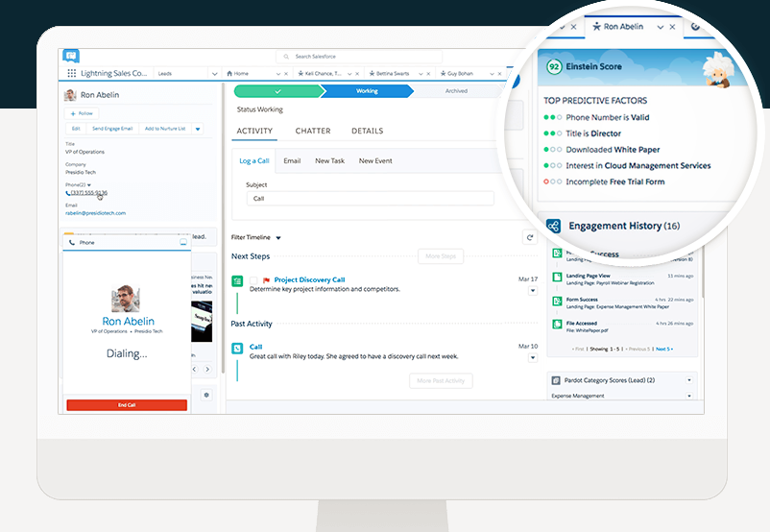
Task: Open the Leads navigation dropdown
Action: coord(215,74)
